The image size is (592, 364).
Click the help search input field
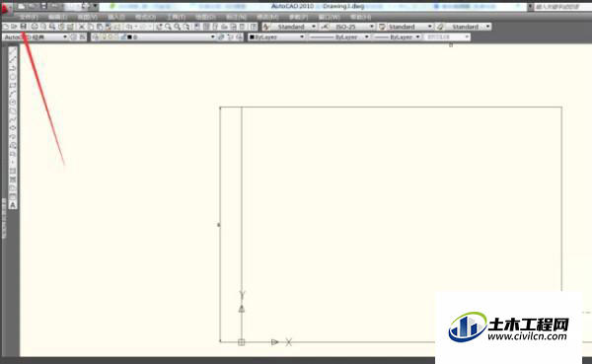(x=562, y=7)
